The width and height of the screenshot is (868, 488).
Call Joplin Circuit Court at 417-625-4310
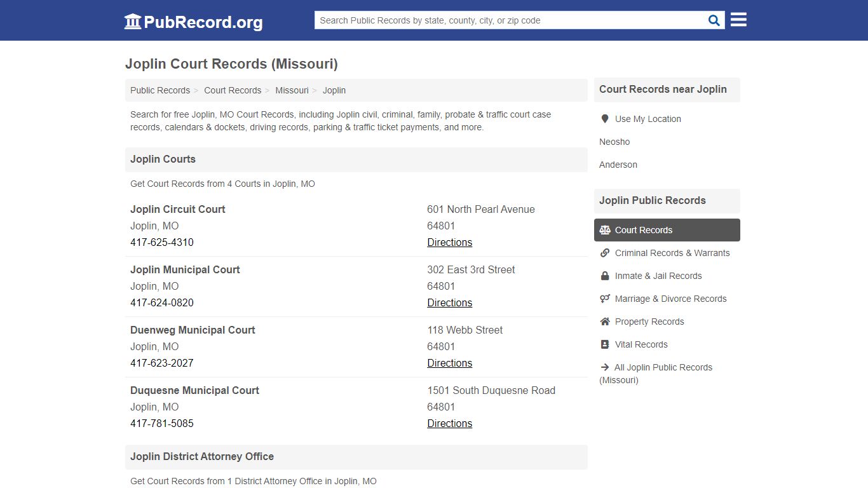(x=162, y=242)
